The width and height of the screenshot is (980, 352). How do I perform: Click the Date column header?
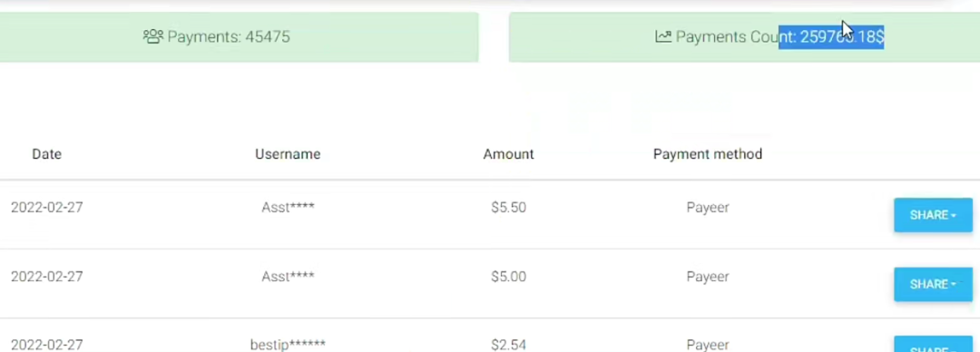(47, 154)
